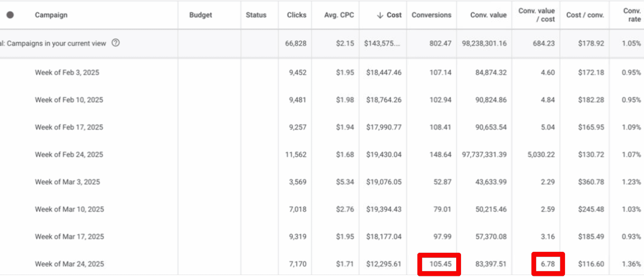This screenshot has height=277, width=644.
Task: Click the Budget column header
Action: [x=200, y=15]
